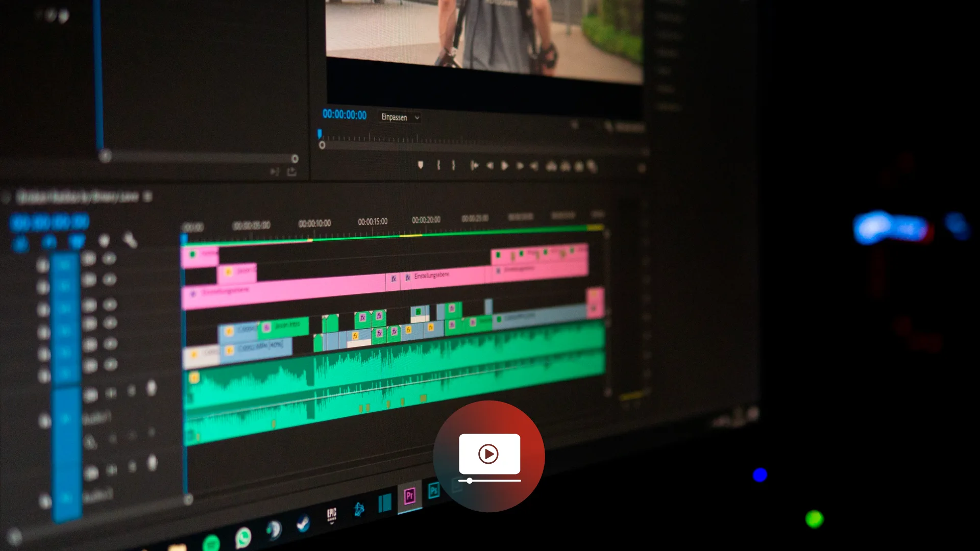
Task: Click the timeline zoom scrollbar handle at bottom
Action: [x=188, y=499]
